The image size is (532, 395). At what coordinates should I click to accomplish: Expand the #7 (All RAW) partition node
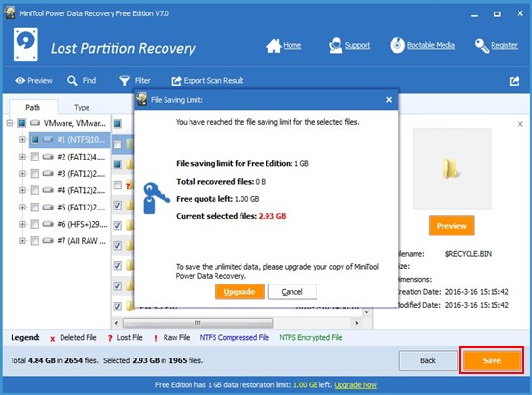(22, 241)
